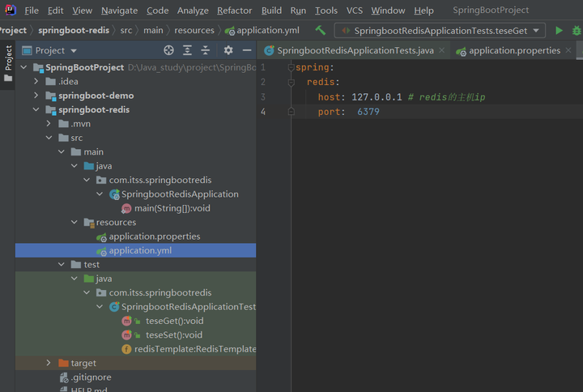The height and width of the screenshot is (392, 583).
Task: Expand the target folder
Action: (49, 363)
